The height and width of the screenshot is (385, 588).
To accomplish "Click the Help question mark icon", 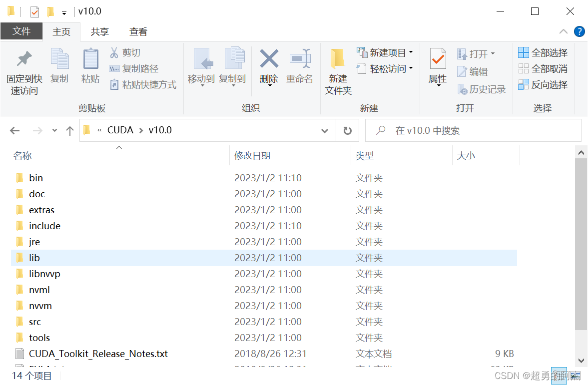I will click(579, 31).
